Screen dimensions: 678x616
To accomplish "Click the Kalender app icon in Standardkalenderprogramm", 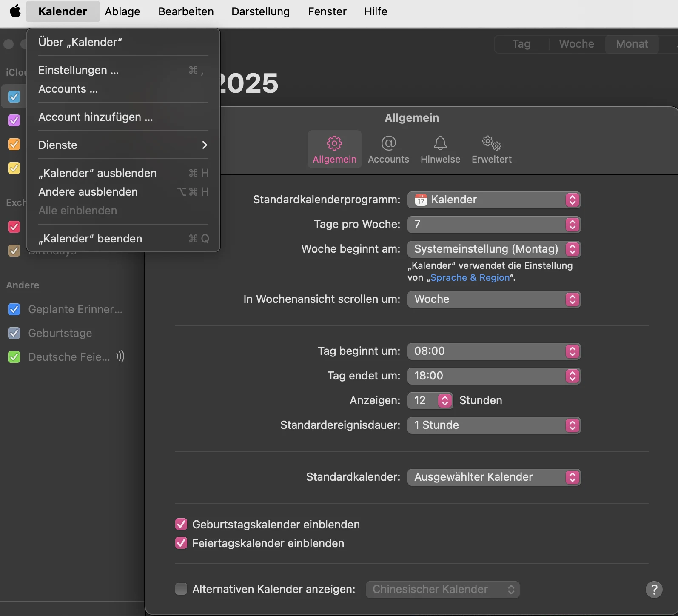I will point(421,200).
